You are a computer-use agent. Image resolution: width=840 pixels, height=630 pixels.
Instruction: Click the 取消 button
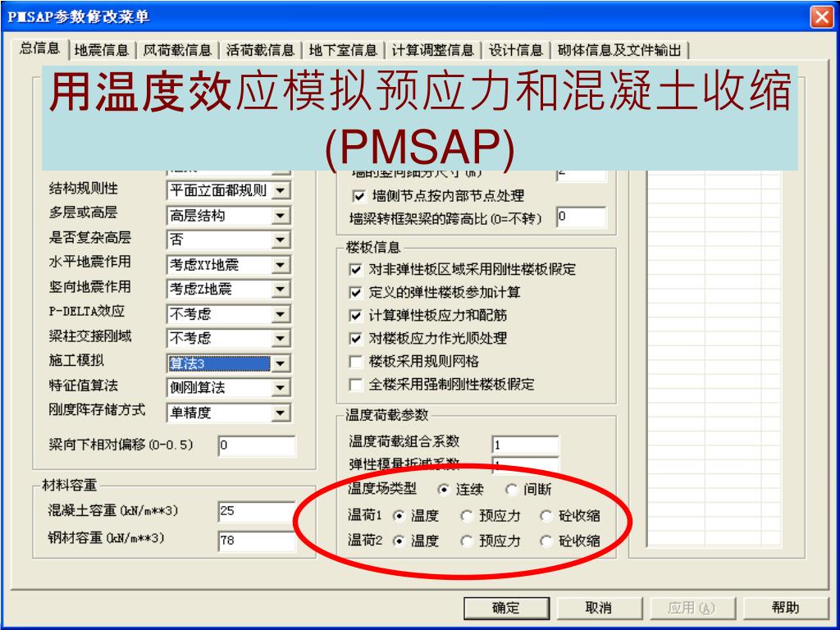pos(599,608)
